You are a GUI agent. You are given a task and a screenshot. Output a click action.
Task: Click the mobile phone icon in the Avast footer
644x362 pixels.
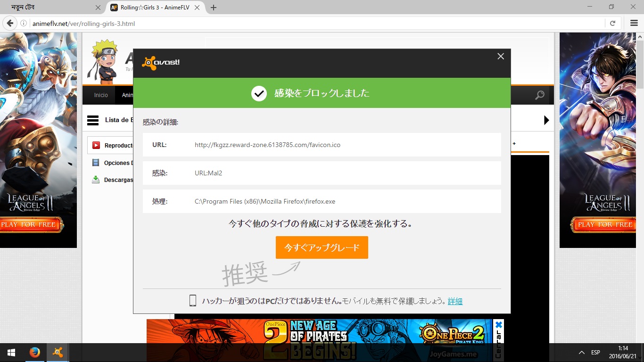point(192,301)
